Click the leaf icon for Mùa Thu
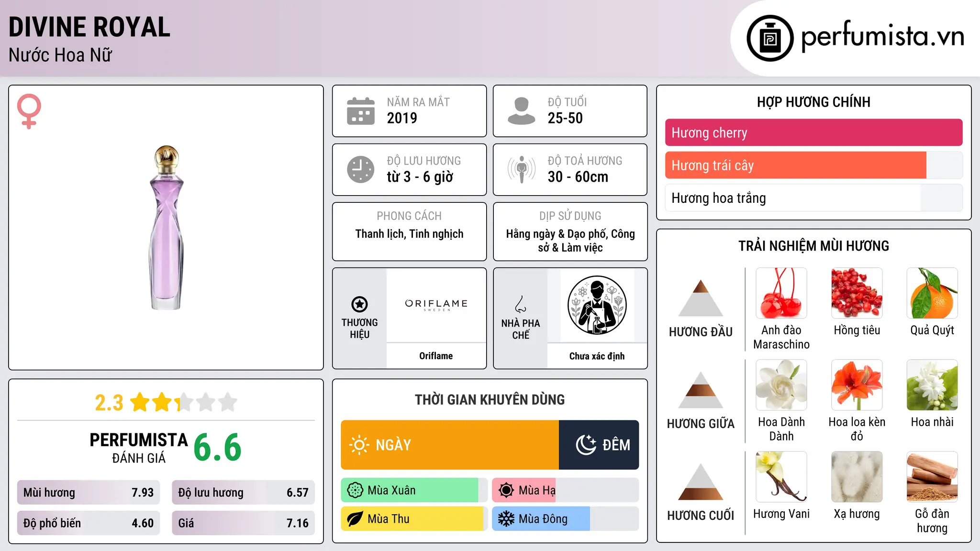The height and width of the screenshot is (551, 980). pyautogui.click(x=355, y=519)
